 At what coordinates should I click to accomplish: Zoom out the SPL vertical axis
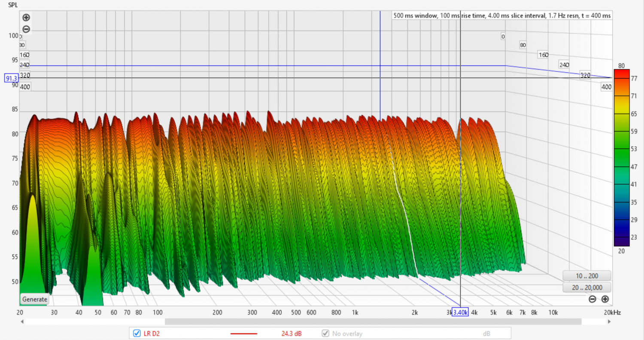point(26,29)
